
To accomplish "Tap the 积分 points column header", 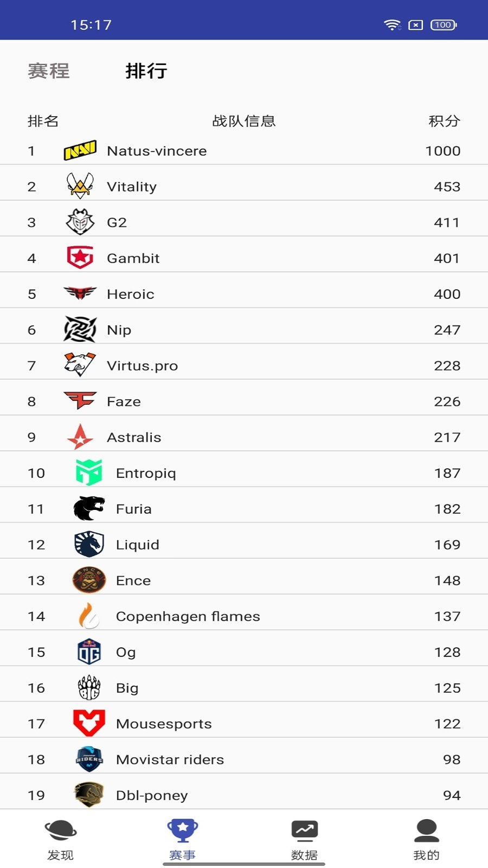I will (x=444, y=121).
